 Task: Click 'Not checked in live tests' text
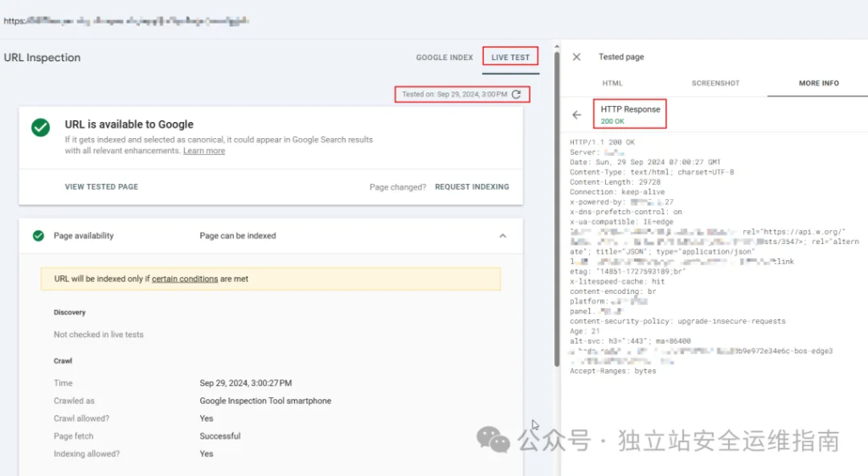click(x=98, y=335)
